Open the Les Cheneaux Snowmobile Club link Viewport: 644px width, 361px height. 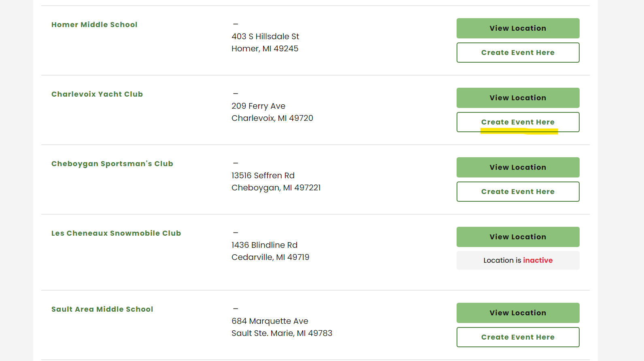pos(116,233)
